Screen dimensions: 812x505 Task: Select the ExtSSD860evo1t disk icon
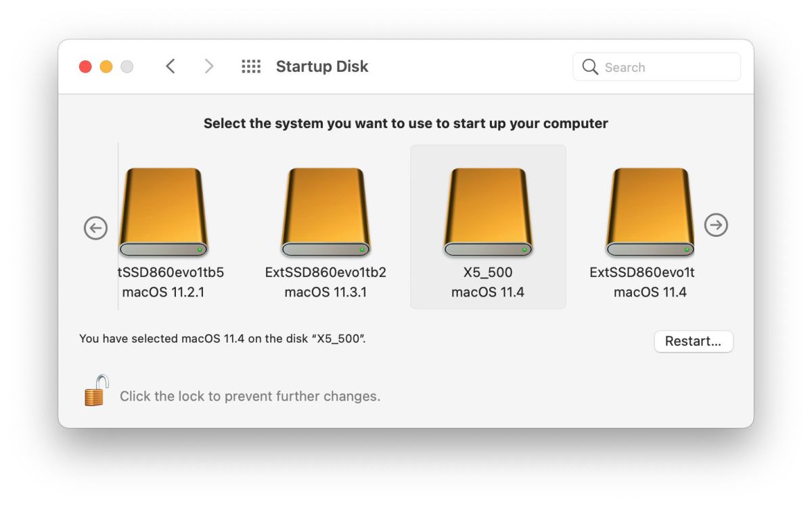650,212
